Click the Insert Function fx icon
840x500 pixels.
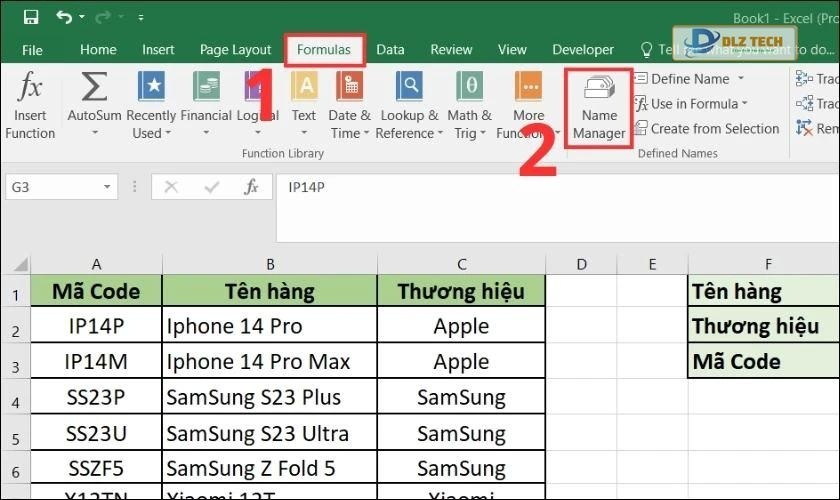[30, 90]
